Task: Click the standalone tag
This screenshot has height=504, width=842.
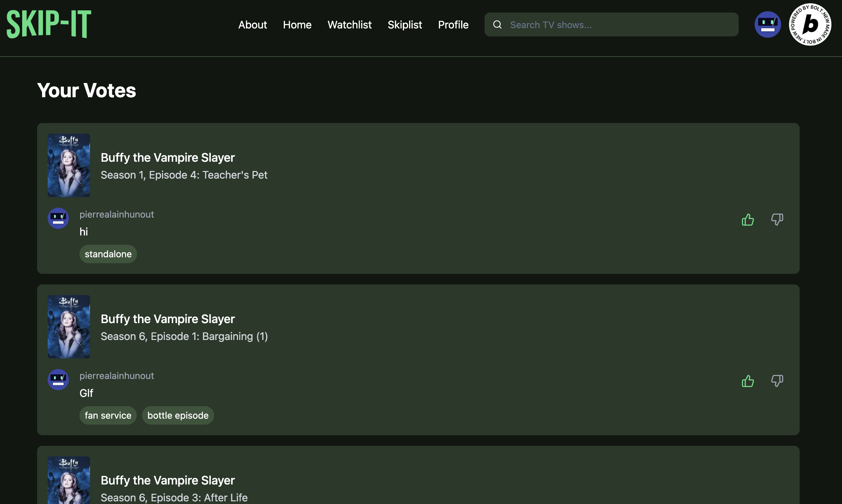Action: click(108, 254)
